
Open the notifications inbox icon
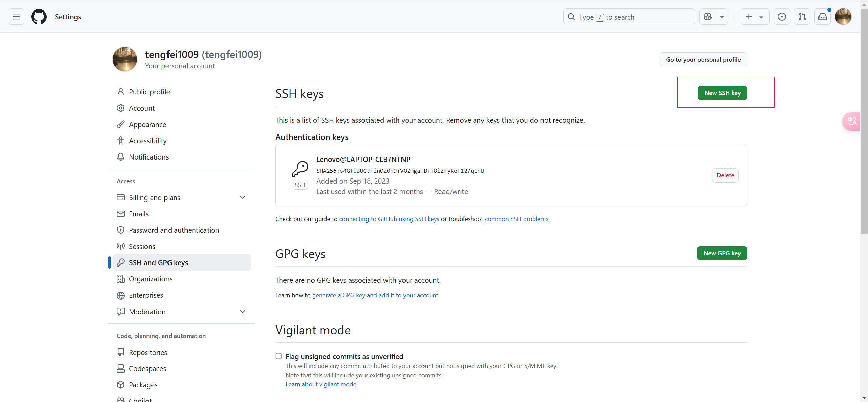point(823,17)
